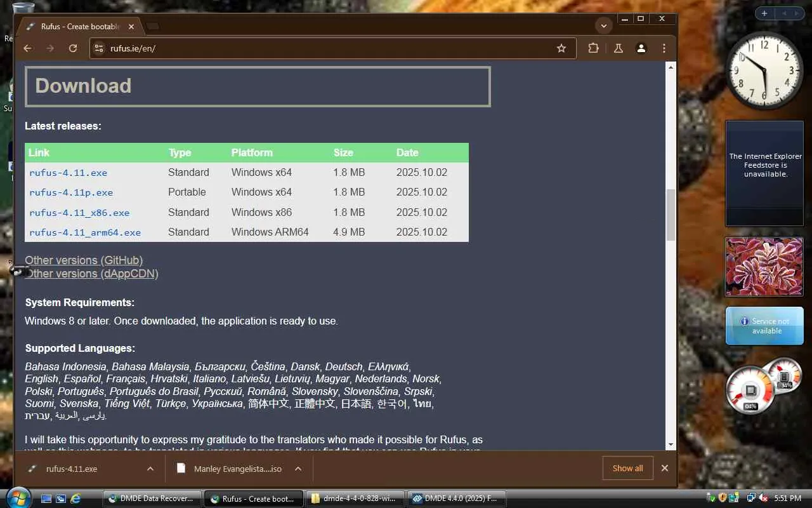Click the scrollbar down arrow
This screenshot has width=812, height=508.
[671, 444]
